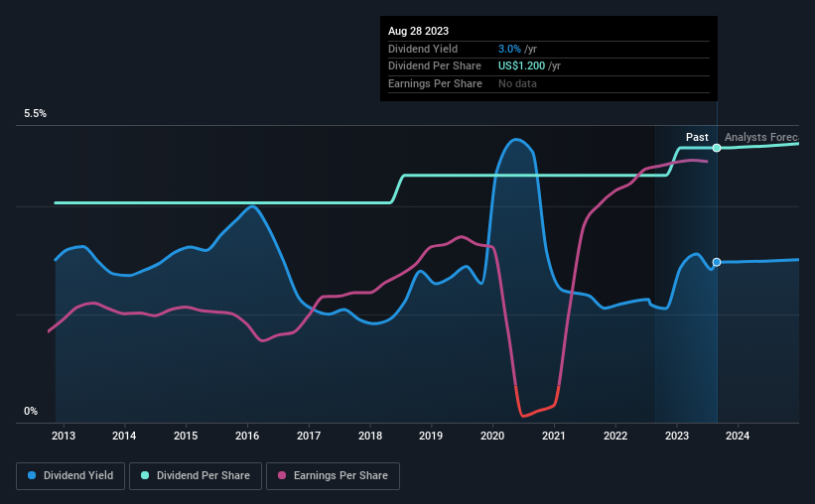Screen dimensions: 815x504
Task: Select the blue dividend yield data marker
Action: point(717,262)
